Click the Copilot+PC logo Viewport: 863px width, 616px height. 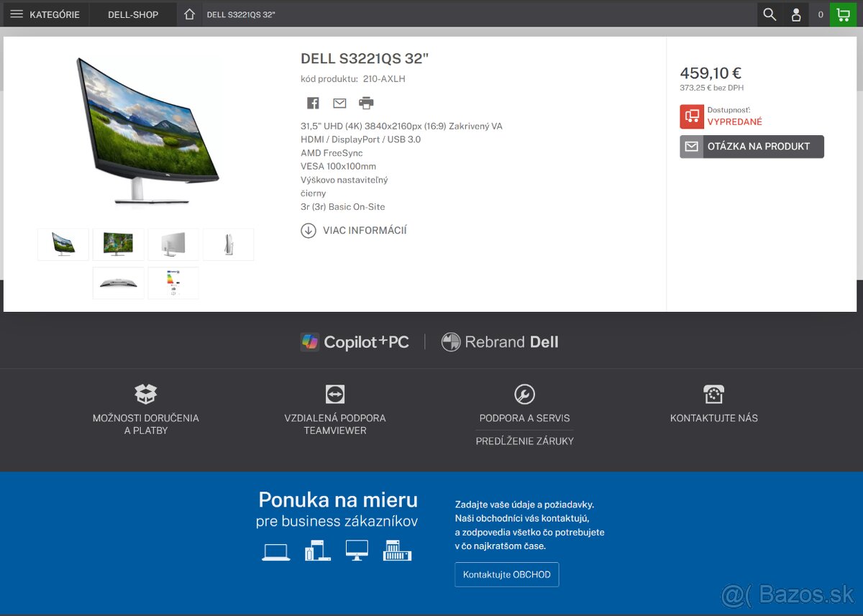[355, 341]
